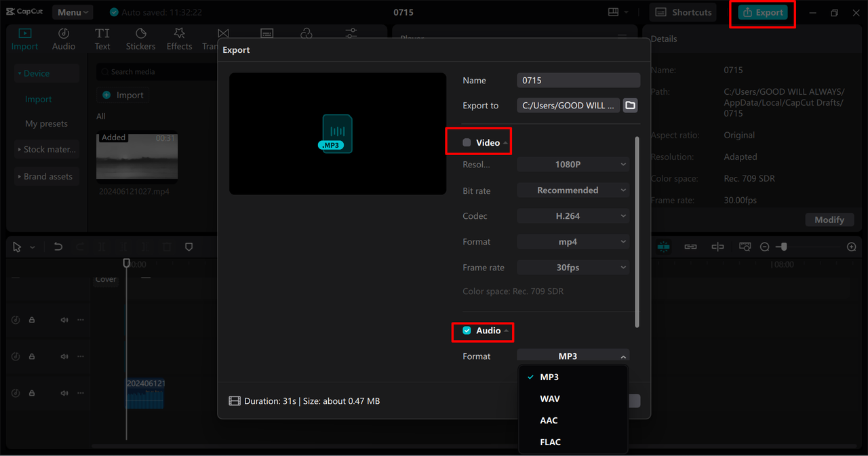Screen dimensions: 868x456
Task: Uncheck the Audio export checkbox
Action: (x=467, y=331)
